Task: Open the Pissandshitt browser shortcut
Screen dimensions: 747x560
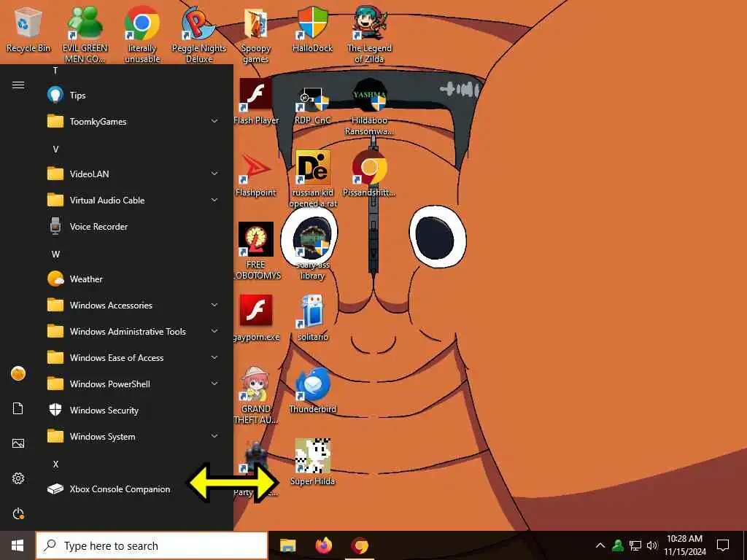Action: coord(369,174)
